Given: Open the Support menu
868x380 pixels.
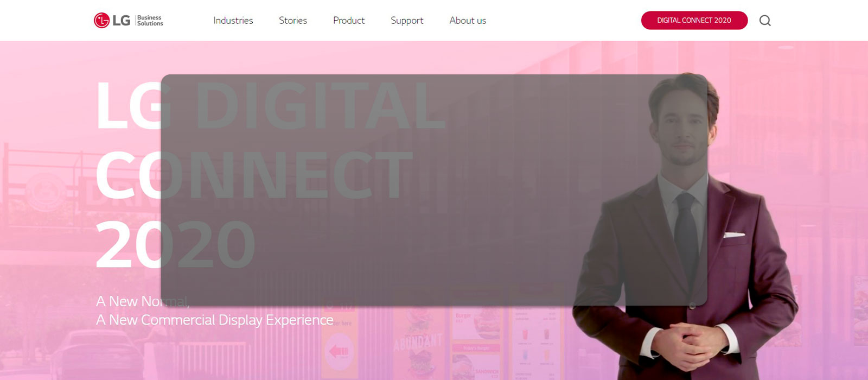Looking at the screenshot, I should point(407,21).
